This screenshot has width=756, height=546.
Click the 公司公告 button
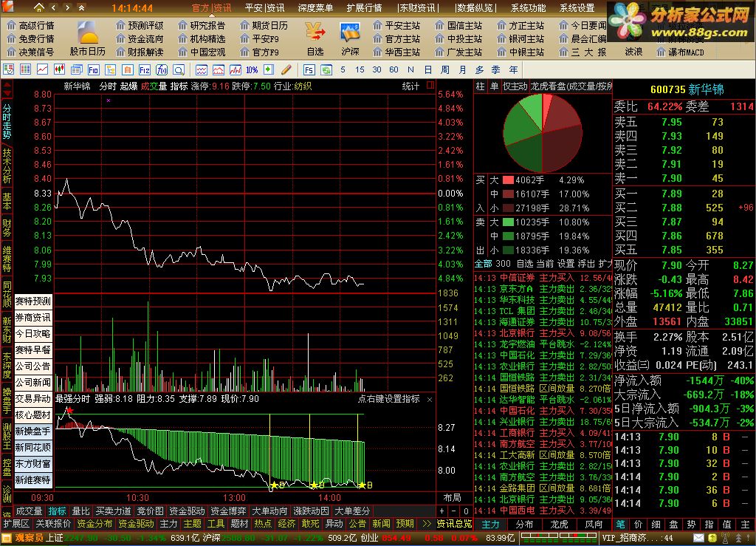click(x=32, y=366)
